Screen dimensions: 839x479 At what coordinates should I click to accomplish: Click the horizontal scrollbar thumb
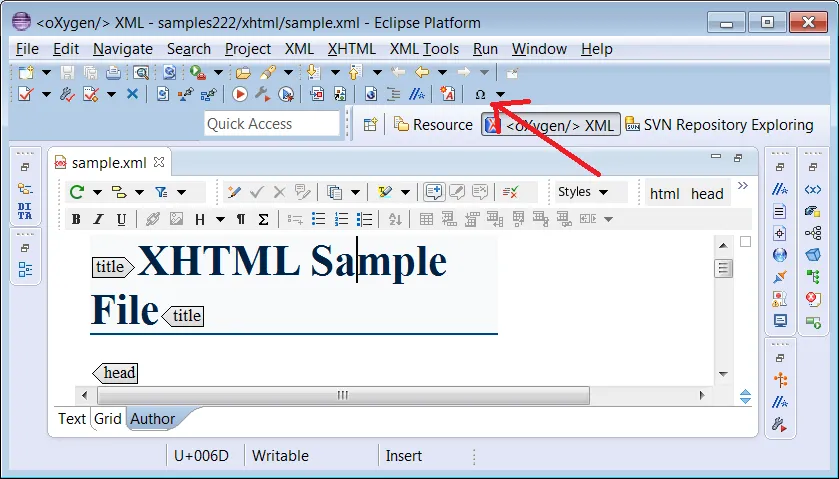pyautogui.click(x=343, y=396)
